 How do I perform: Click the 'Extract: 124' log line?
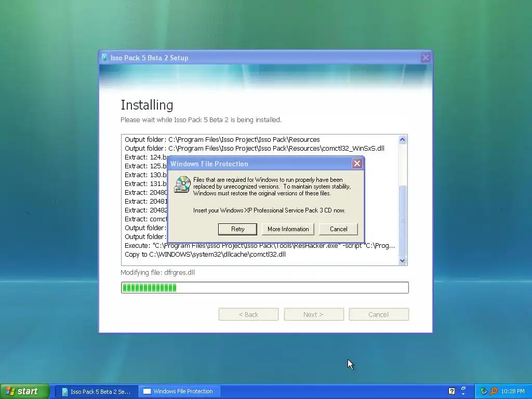pos(146,157)
